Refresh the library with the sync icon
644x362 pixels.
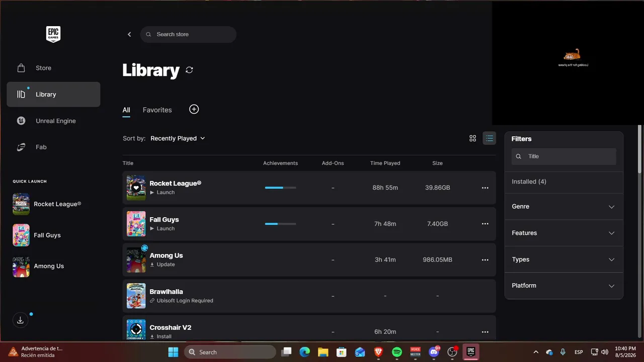[x=189, y=70]
